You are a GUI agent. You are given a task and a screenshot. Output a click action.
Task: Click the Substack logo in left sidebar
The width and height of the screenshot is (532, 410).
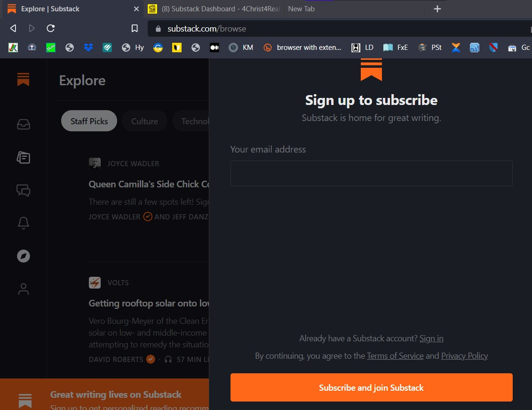pos(23,80)
